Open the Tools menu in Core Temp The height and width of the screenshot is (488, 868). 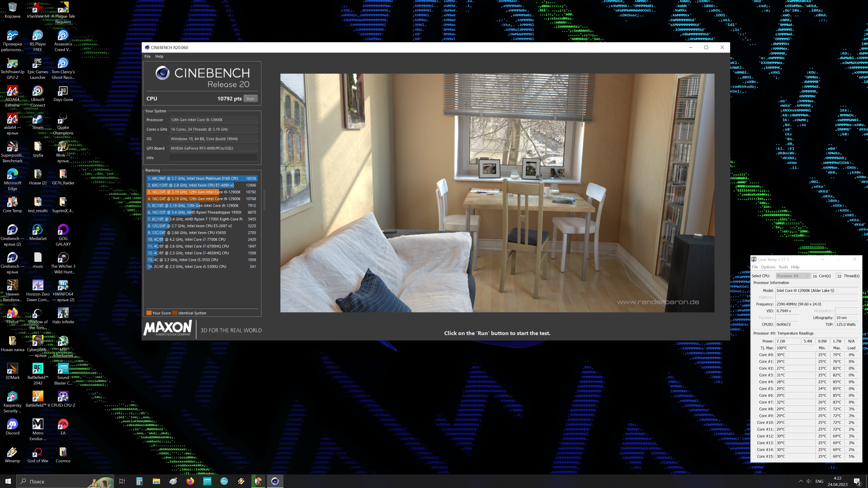783,267
